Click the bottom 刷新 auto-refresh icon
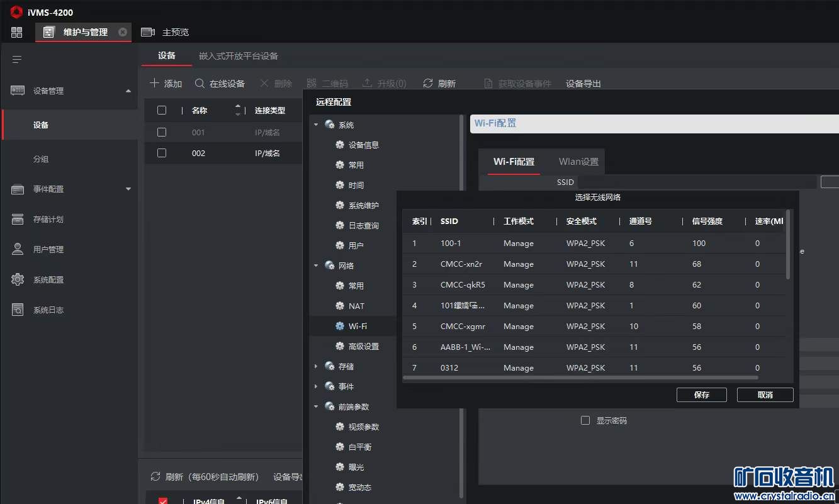 [155, 477]
